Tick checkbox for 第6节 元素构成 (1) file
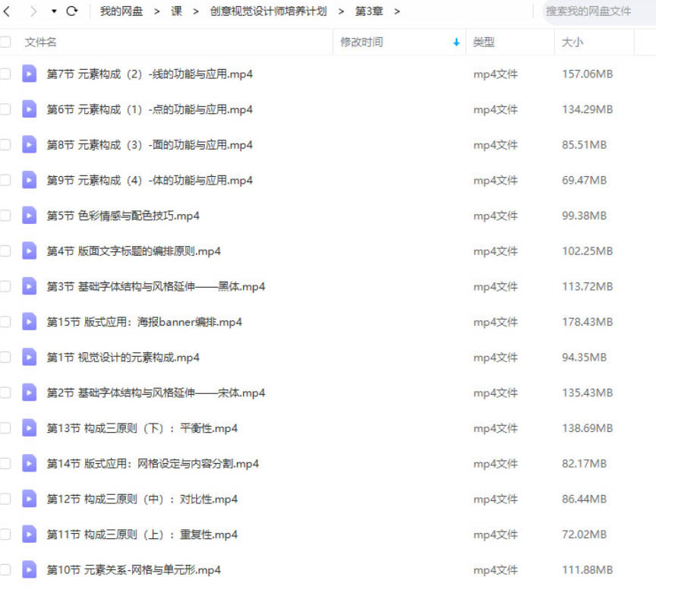 pos(5,109)
